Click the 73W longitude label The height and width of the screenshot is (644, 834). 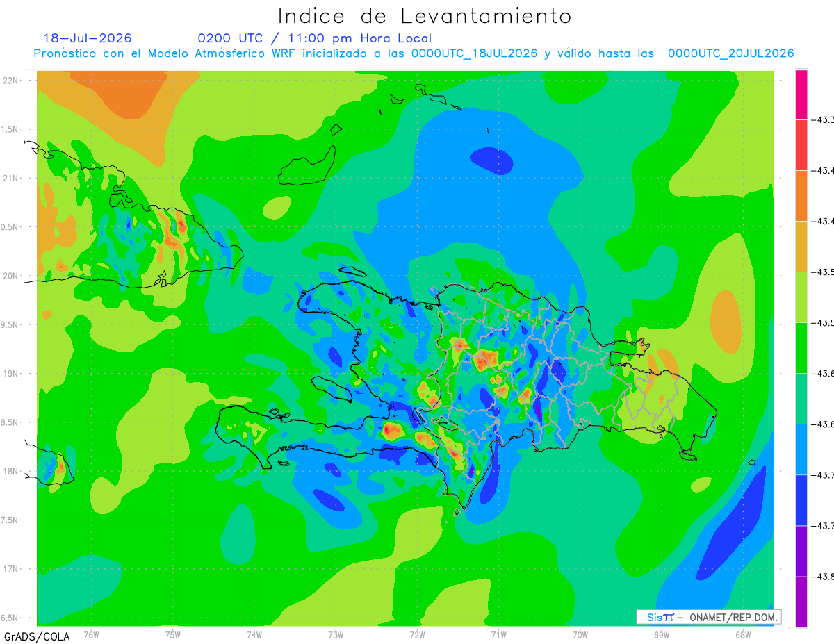click(336, 634)
